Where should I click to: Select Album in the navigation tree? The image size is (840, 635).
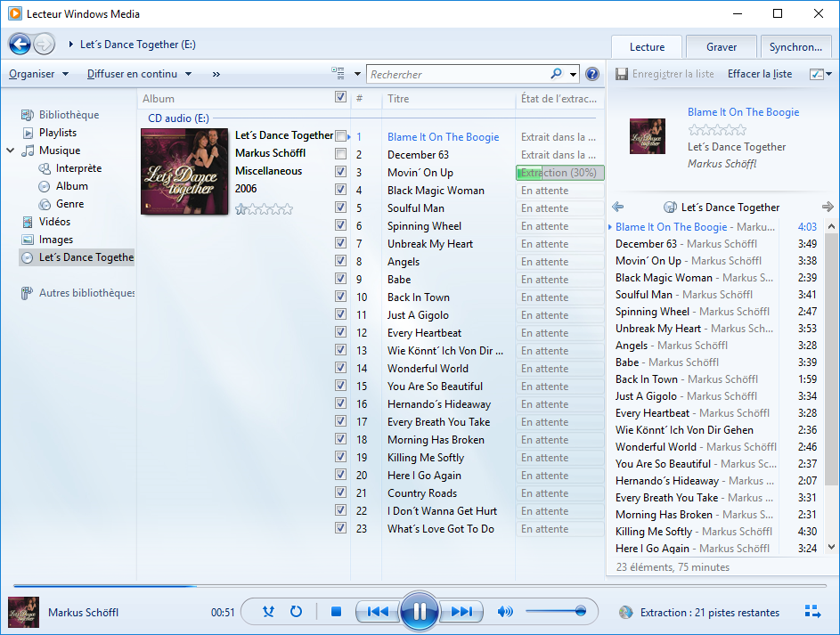click(x=72, y=186)
